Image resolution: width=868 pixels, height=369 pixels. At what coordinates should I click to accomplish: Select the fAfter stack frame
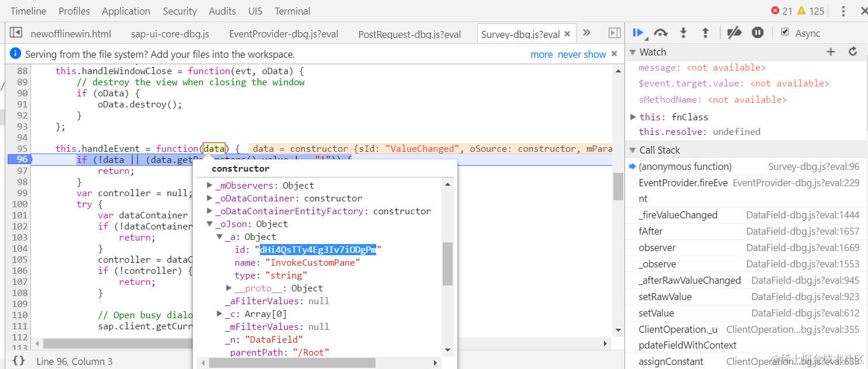[x=745, y=231]
